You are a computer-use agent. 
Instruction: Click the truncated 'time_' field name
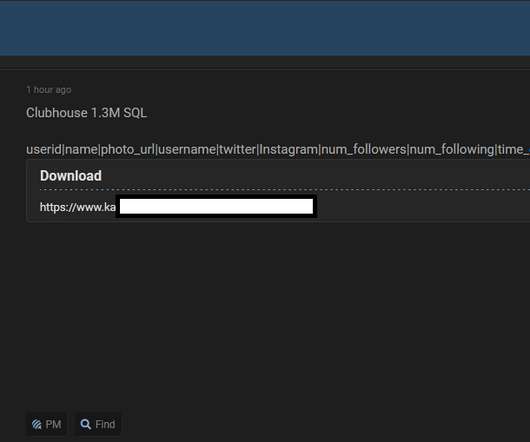point(513,150)
